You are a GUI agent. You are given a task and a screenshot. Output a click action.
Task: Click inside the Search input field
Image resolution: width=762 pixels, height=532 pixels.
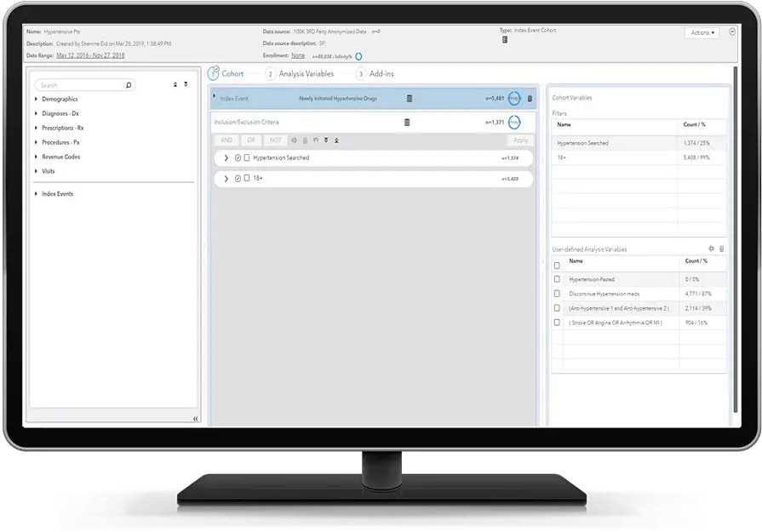click(85, 85)
